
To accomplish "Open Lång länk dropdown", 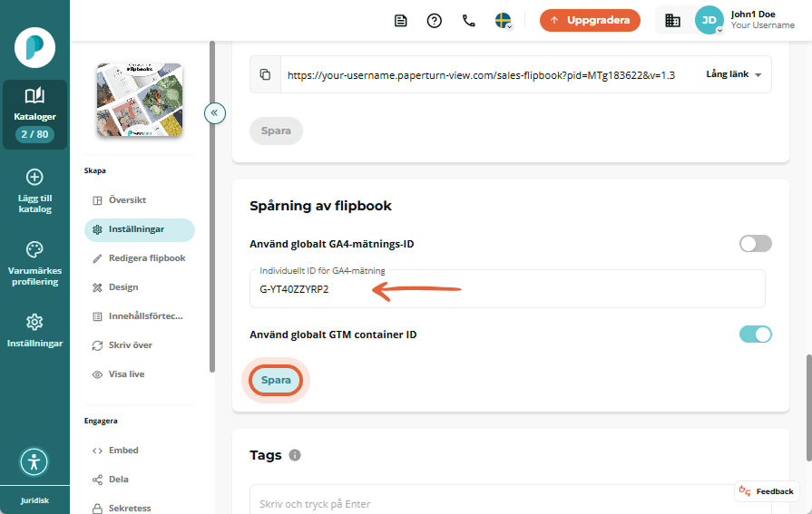I will tap(733, 74).
